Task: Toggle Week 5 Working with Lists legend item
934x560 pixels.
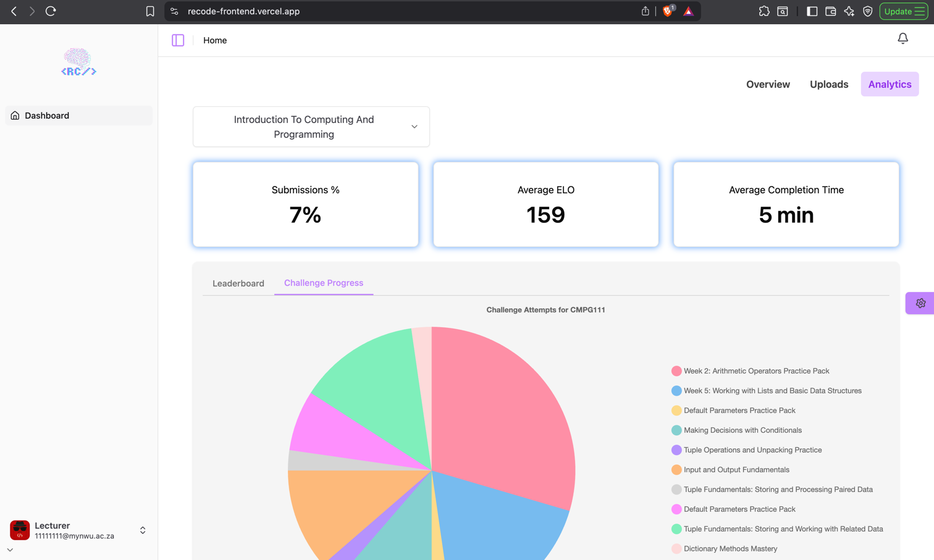Action: 767,391
